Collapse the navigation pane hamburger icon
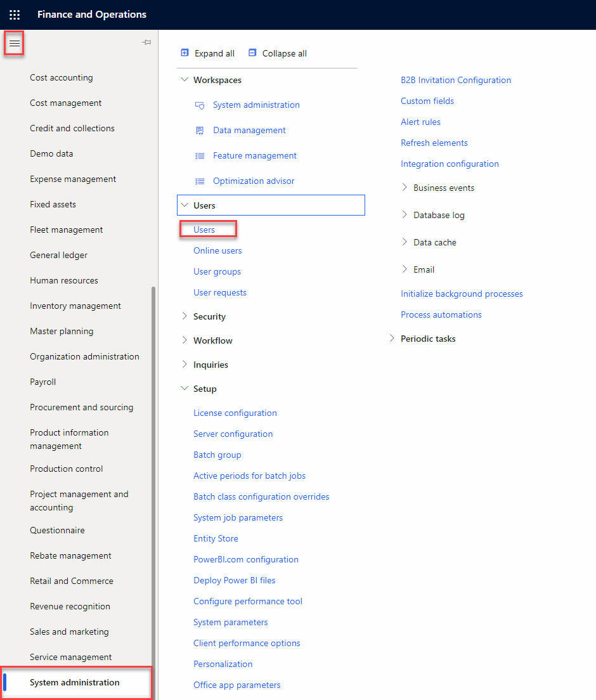 (x=15, y=43)
